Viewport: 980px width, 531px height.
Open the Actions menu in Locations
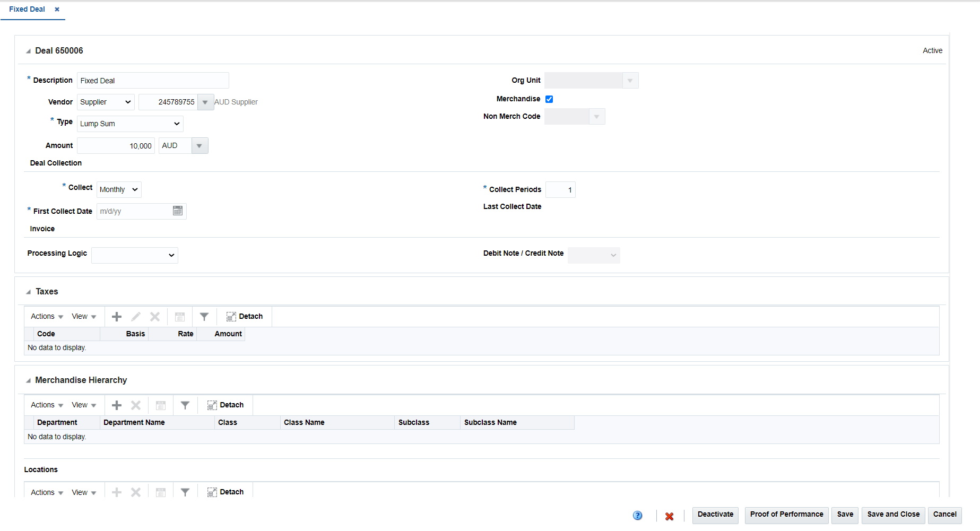click(47, 492)
